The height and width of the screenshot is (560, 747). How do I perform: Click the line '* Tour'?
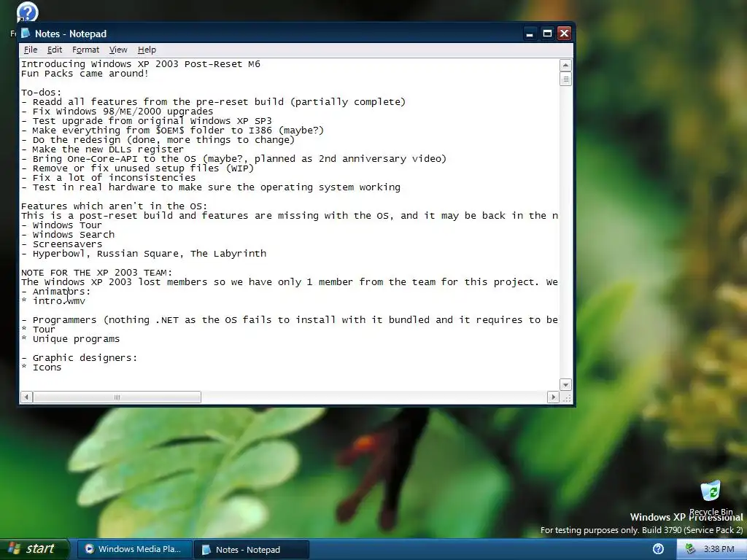coord(38,330)
